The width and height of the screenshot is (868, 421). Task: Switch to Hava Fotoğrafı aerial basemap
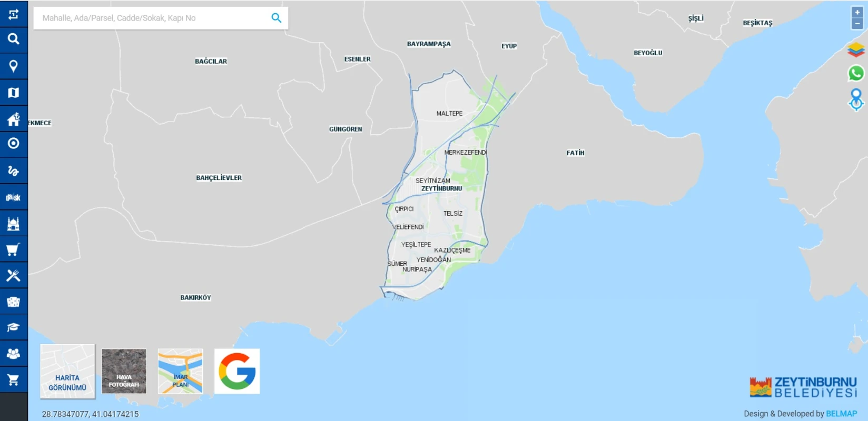click(x=124, y=371)
